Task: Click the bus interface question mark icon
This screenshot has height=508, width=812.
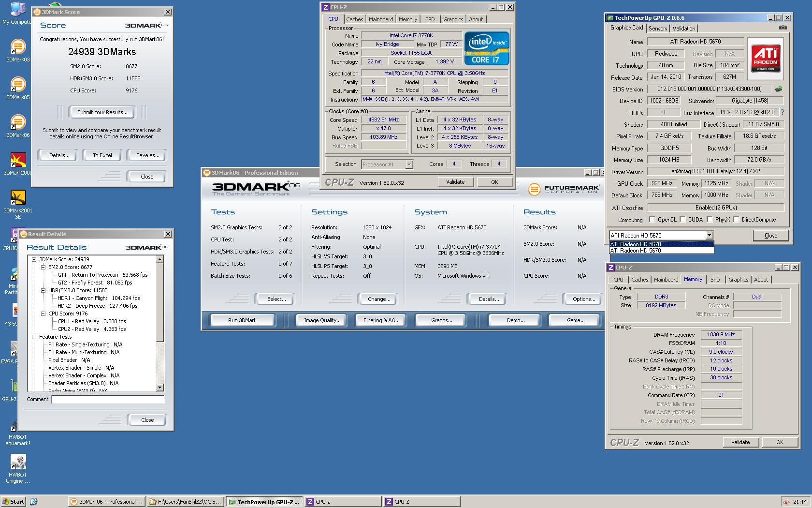Action: (782, 112)
